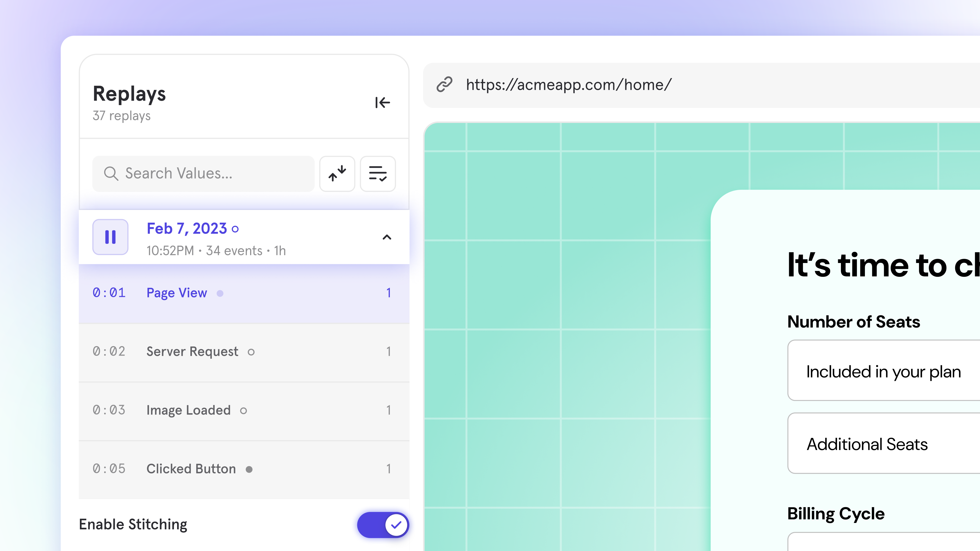Select the Server Request event at 0:02

click(x=244, y=352)
